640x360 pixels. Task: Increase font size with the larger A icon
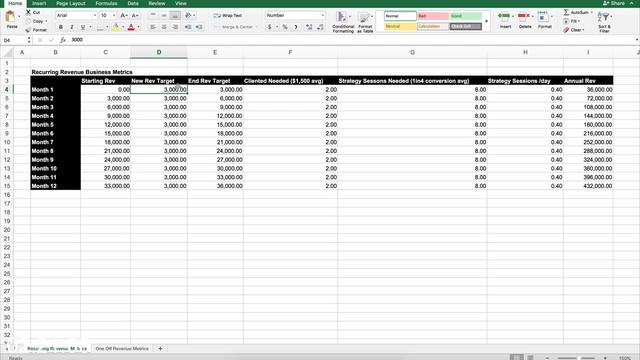(124, 16)
